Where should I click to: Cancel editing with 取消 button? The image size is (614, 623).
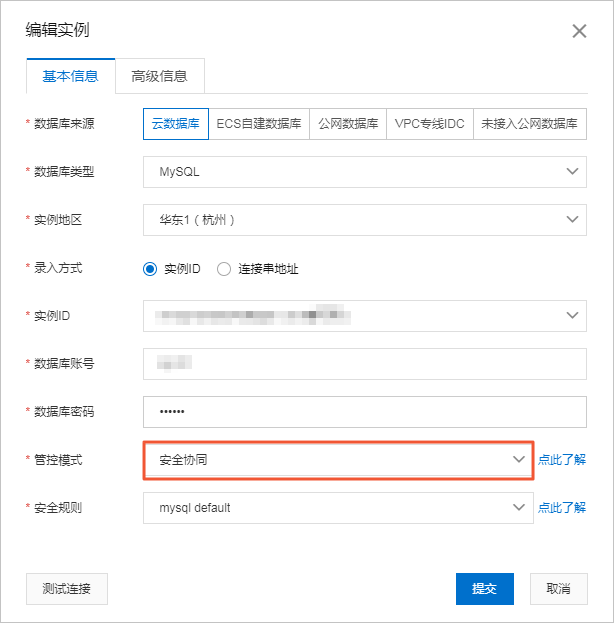pos(559,589)
